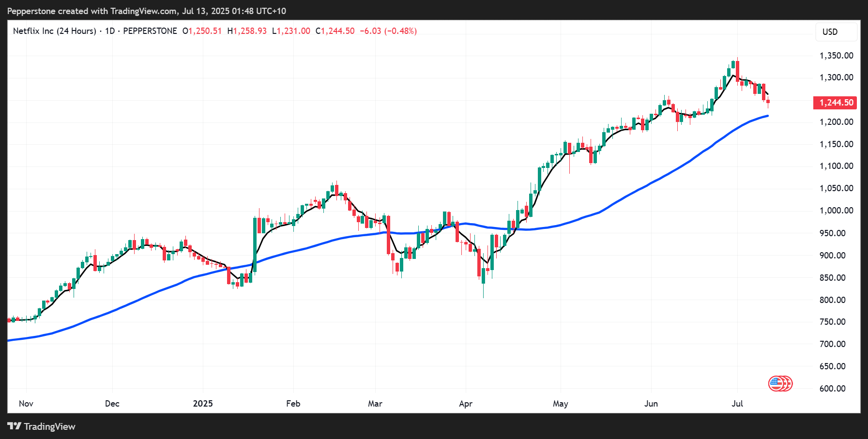Click the 2025 label on time axis
868x439 pixels.
(203, 404)
